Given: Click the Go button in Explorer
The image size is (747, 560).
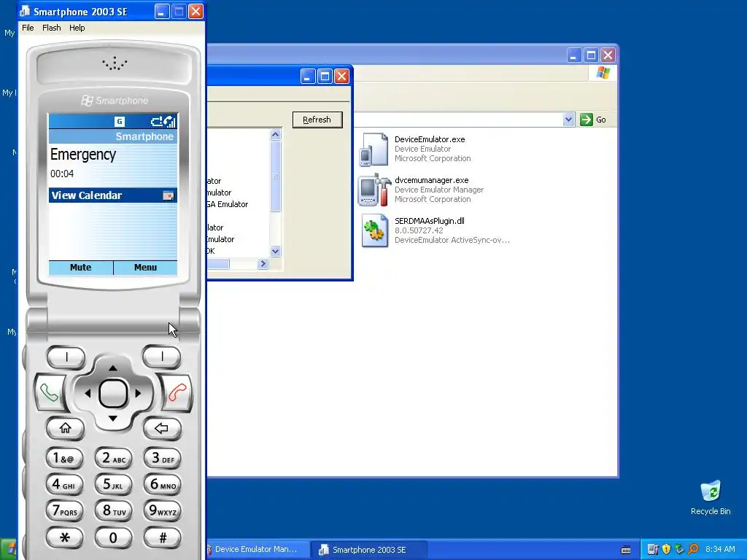Looking at the screenshot, I should 593,120.
